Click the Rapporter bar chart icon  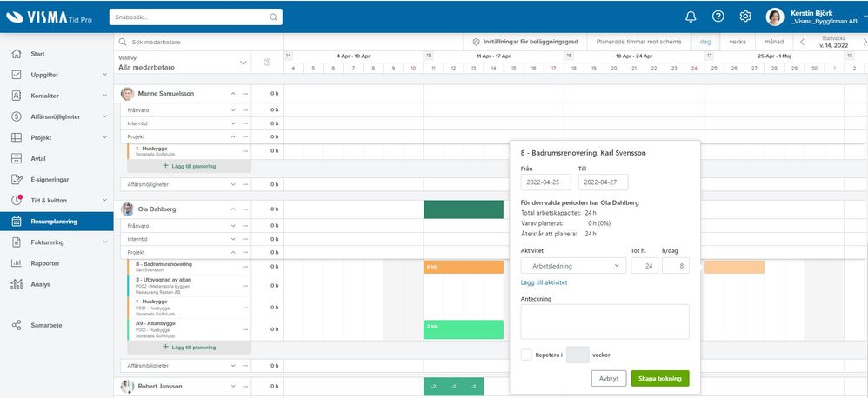point(17,263)
